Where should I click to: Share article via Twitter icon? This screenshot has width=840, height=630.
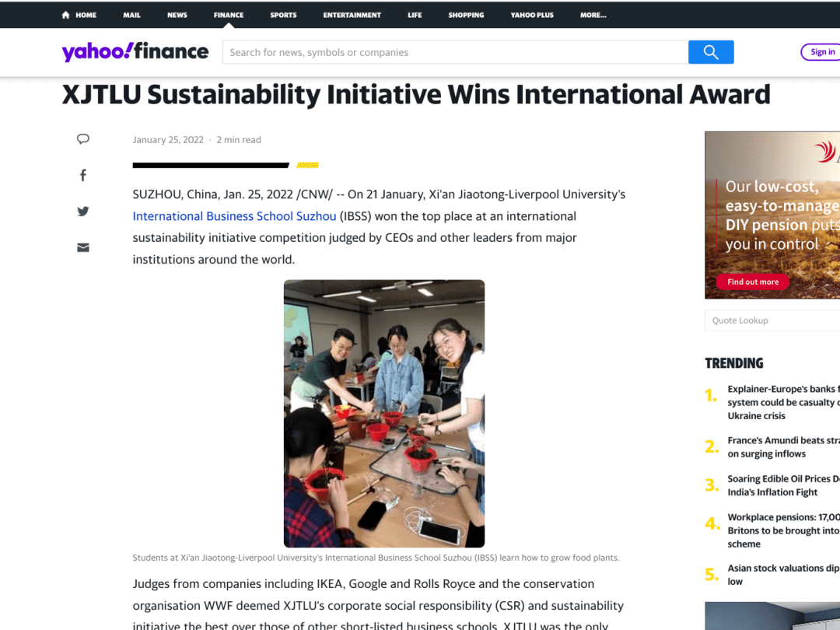tap(83, 212)
